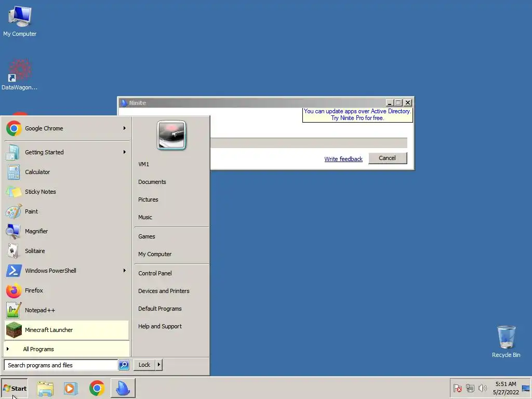Expand the Google Chrome jump list arrow
The image size is (532, 399).
[x=125, y=128]
